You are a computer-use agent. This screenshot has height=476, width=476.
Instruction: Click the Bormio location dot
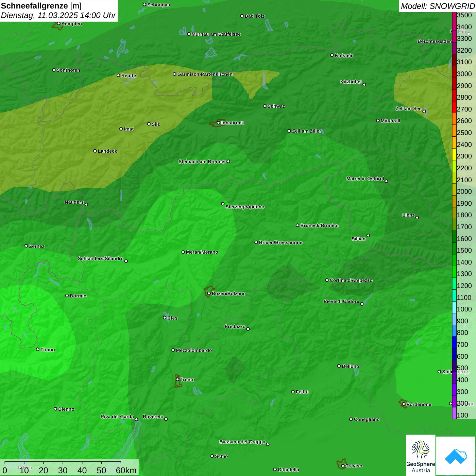coord(67,295)
